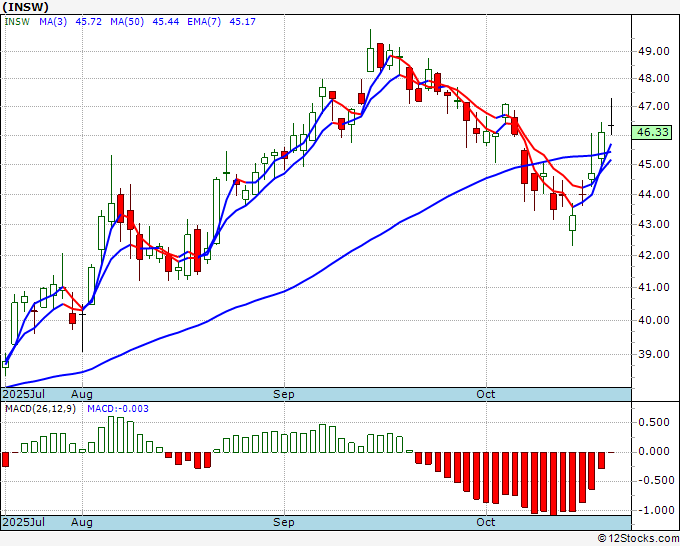
Task: Click the MACD(26,12,9) panel label
Action: pyautogui.click(x=40, y=409)
